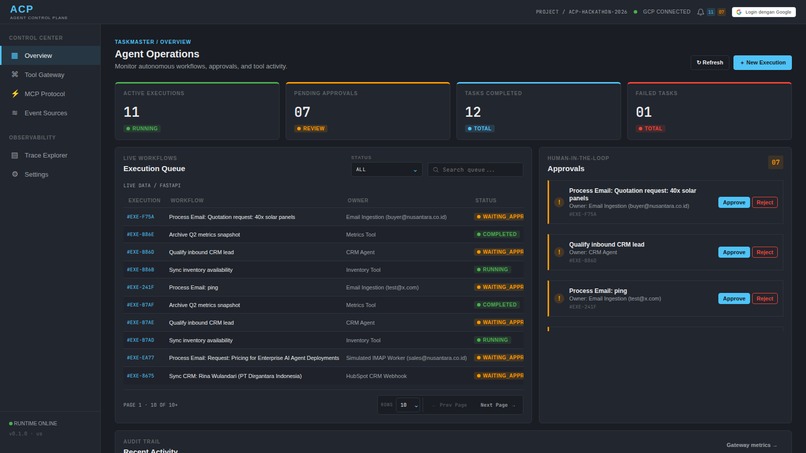The width and height of the screenshot is (806, 453).
Task: Click blue notification count badge 11
Action: tap(711, 12)
